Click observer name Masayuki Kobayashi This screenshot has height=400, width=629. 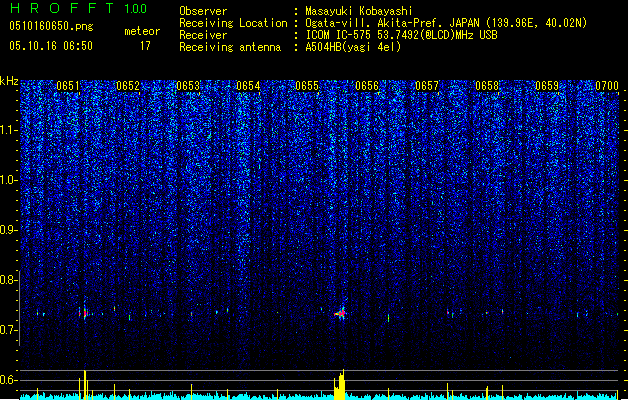tap(359, 11)
